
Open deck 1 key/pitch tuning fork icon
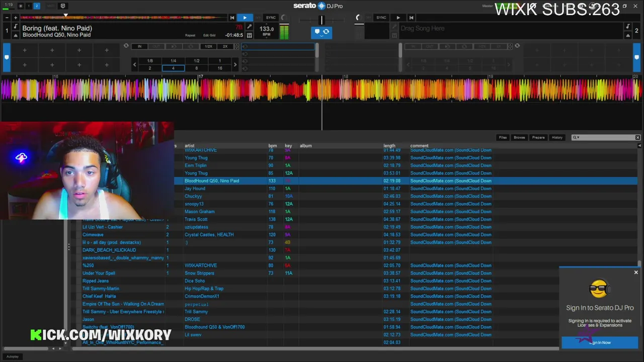coord(250,27)
